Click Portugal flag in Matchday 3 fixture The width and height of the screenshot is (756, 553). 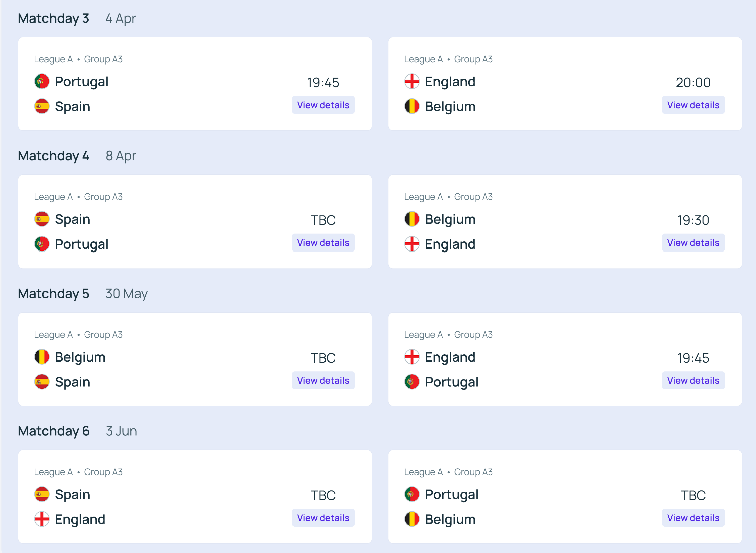42,81
